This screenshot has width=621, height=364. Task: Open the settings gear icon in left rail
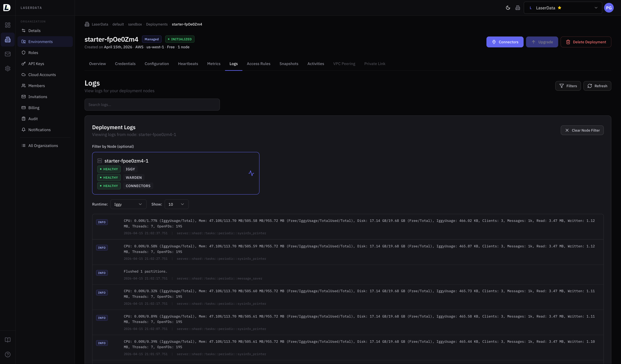(x=8, y=69)
